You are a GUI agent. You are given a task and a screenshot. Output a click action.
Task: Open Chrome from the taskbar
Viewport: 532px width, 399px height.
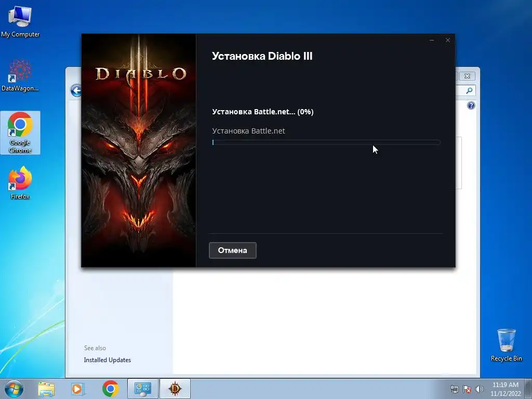110,389
